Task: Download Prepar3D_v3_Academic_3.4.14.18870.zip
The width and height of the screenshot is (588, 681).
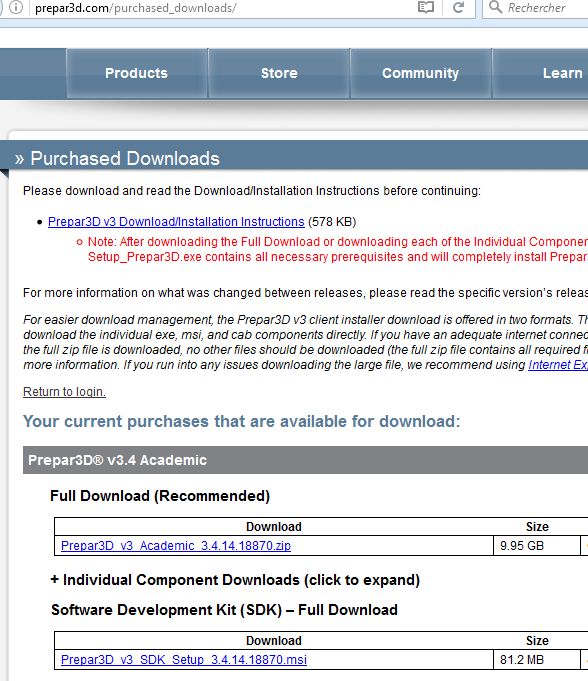Action: pyautogui.click(x=176, y=545)
